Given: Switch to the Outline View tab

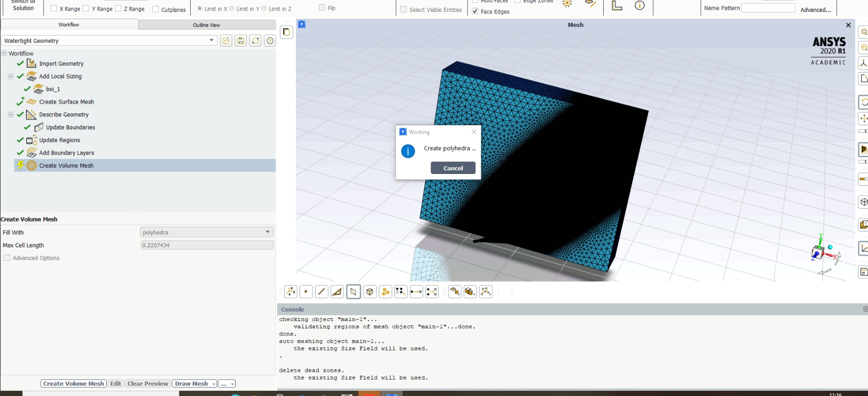Looking at the screenshot, I should (x=206, y=25).
